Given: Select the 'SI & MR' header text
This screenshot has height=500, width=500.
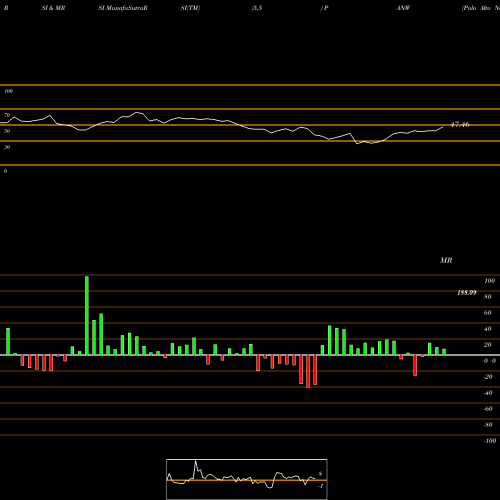Looking at the screenshot, I should pyautogui.click(x=53, y=8).
